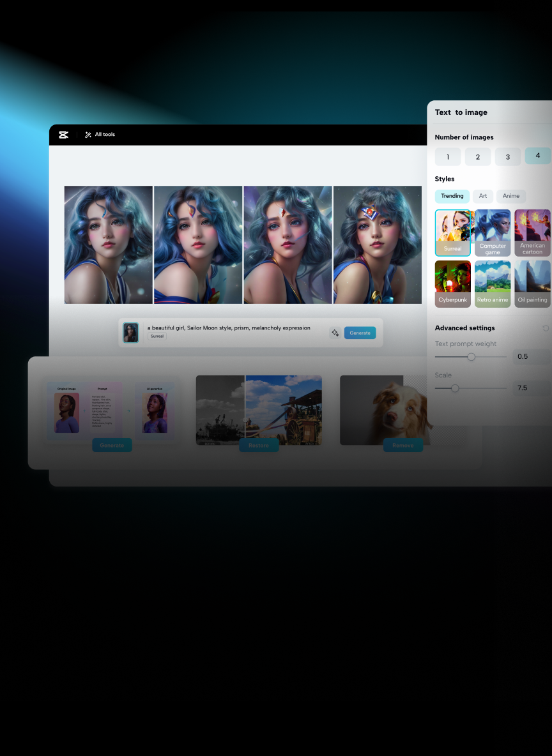Click the Scale value field showing 7.5
The image size is (552, 756).
[x=532, y=388]
